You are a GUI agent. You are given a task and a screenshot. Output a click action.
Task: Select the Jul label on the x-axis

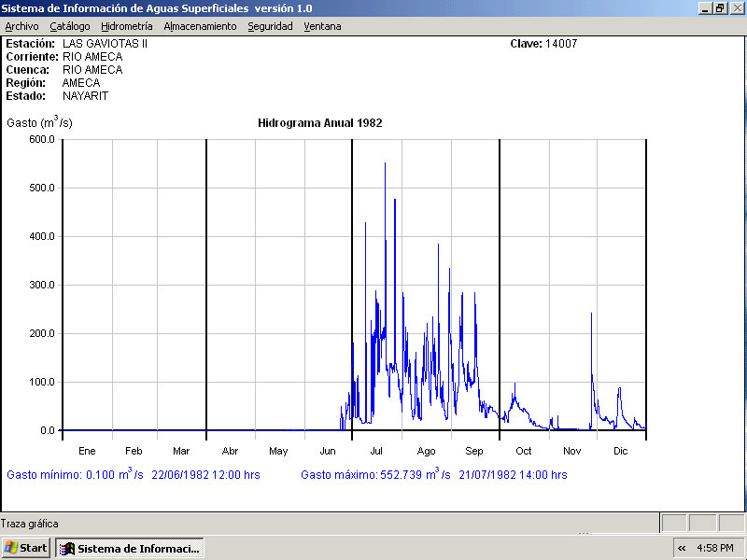[376, 451]
